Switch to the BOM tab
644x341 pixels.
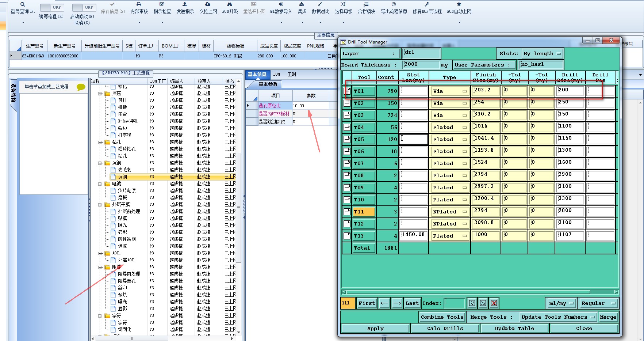pyautogui.click(x=276, y=75)
